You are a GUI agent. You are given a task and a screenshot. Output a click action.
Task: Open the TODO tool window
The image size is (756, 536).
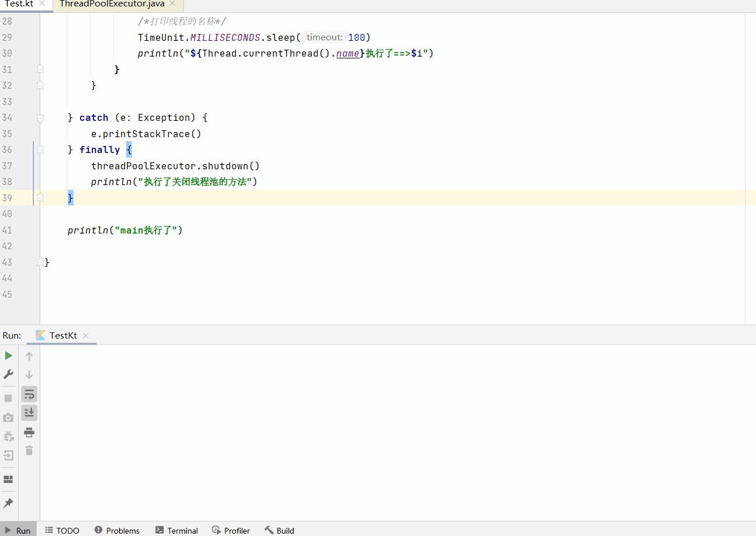[62, 530]
